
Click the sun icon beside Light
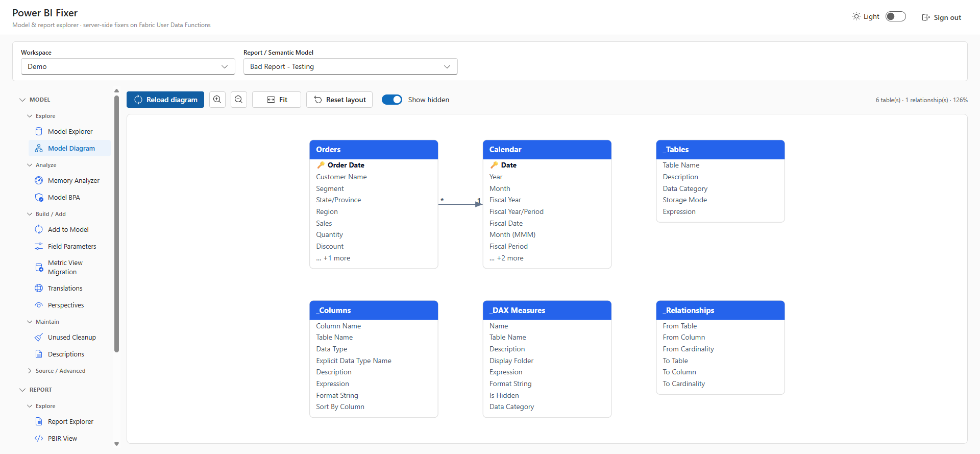pyautogui.click(x=856, y=16)
